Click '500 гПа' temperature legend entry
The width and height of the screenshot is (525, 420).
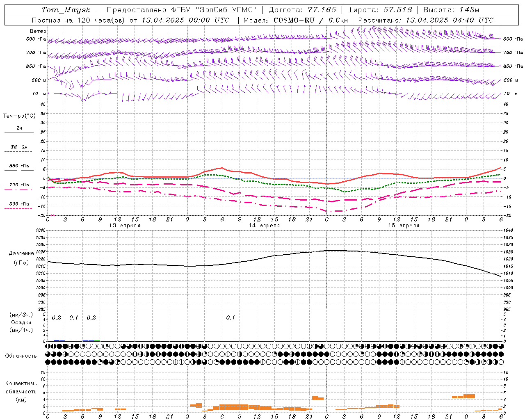click(x=19, y=204)
